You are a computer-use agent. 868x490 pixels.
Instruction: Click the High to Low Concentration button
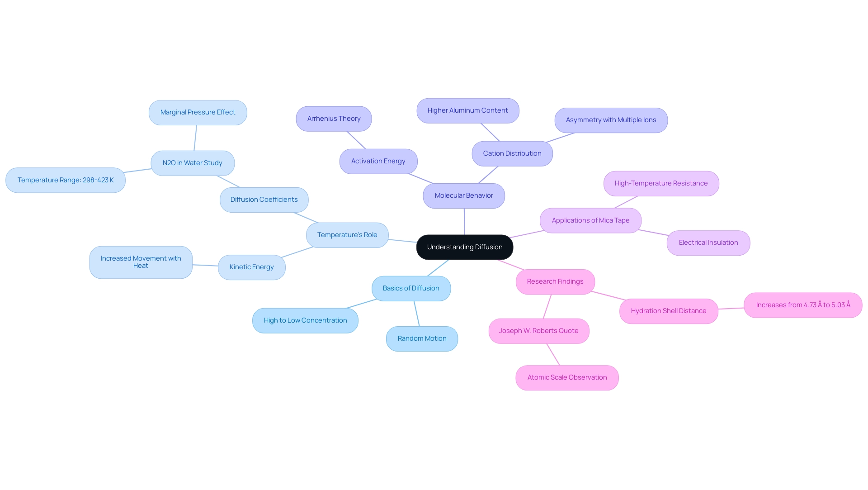pyautogui.click(x=305, y=320)
